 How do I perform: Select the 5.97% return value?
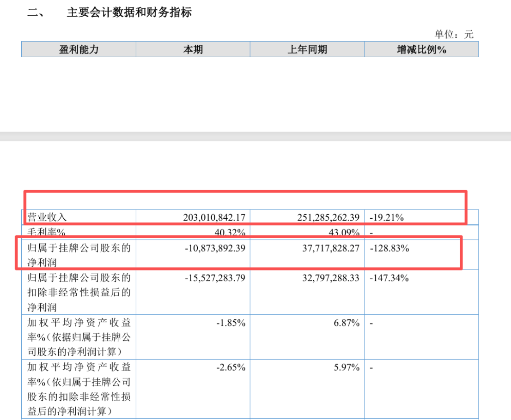347,367
